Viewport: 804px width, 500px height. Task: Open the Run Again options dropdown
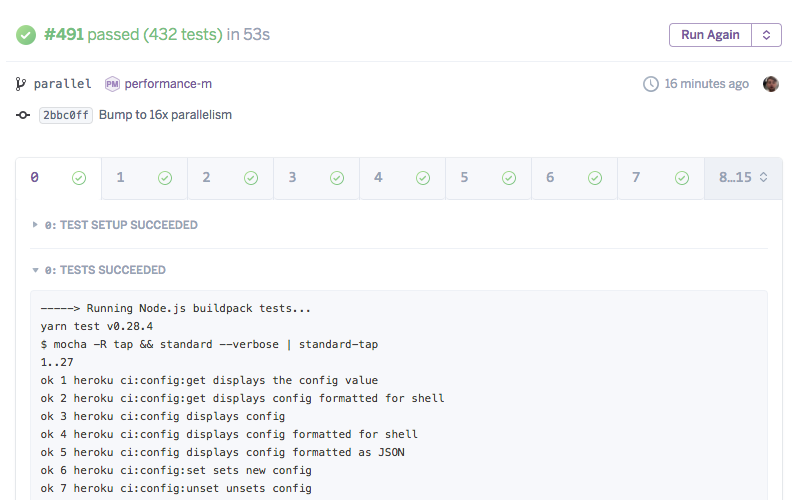point(766,35)
